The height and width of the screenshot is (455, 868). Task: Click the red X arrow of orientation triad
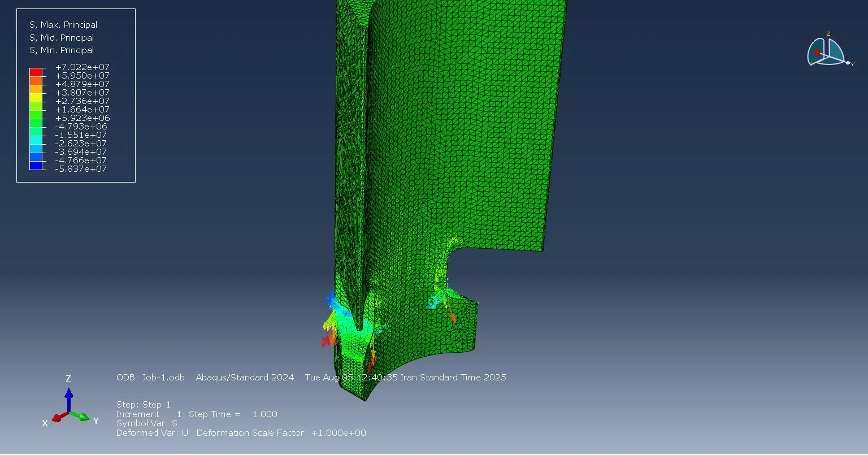pos(58,418)
